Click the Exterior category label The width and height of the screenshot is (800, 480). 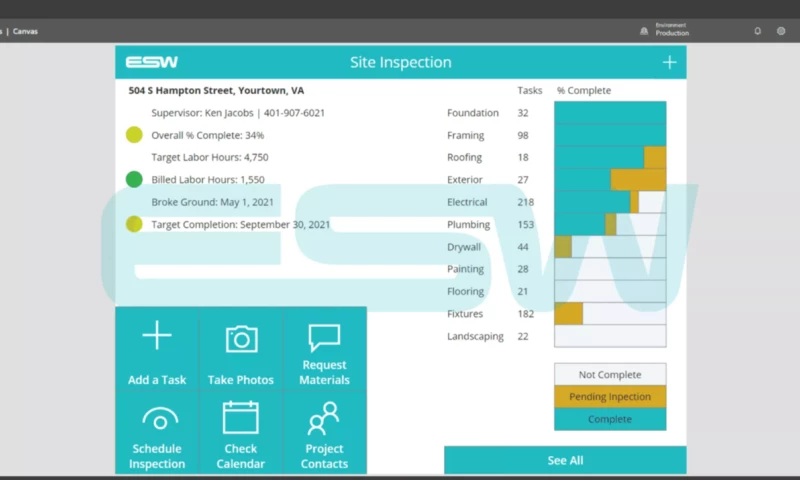pyautogui.click(x=465, y=180)
